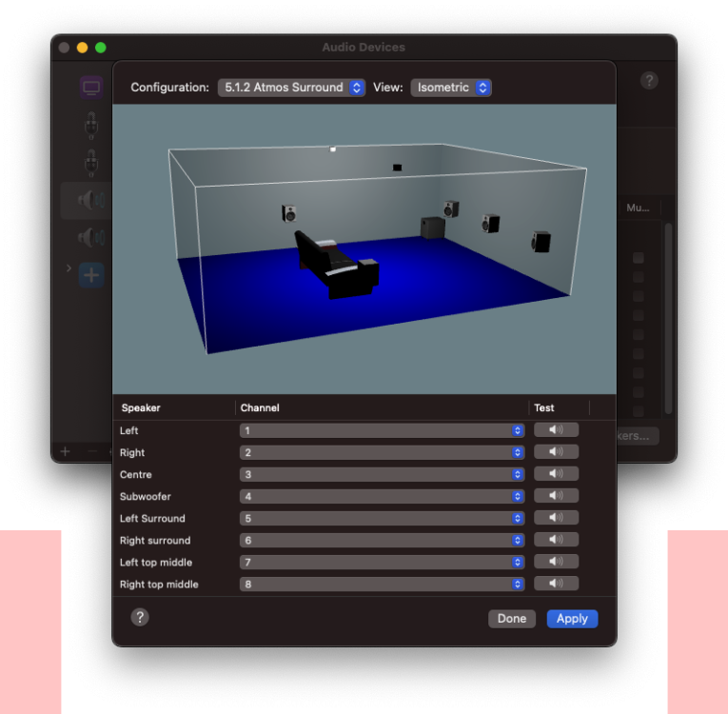Click the Right top middle label

point(159,584)
